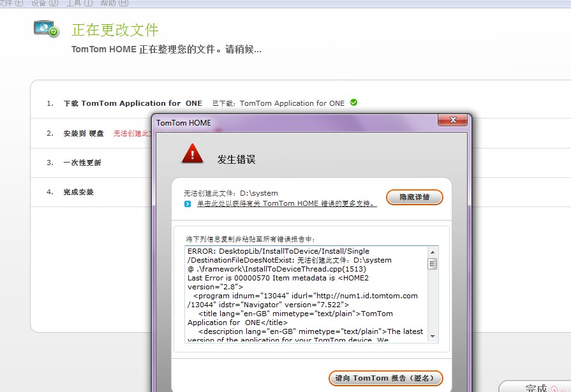
Task: Open the 设备(D) menu
Action: click(44, 3)
